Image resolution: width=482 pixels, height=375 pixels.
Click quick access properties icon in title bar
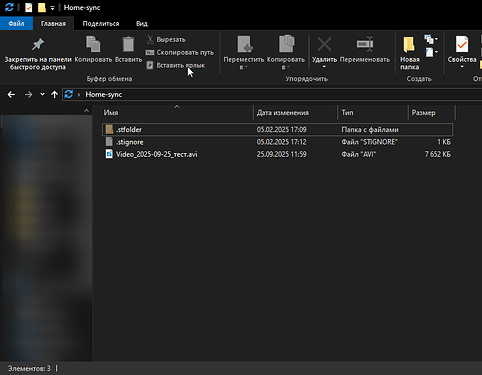click(x=29, y=8)
